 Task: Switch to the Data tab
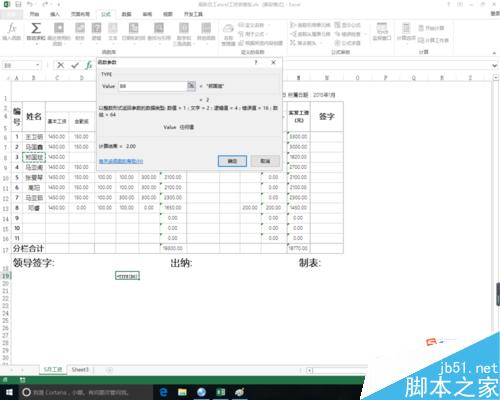(x=126, y=14)
